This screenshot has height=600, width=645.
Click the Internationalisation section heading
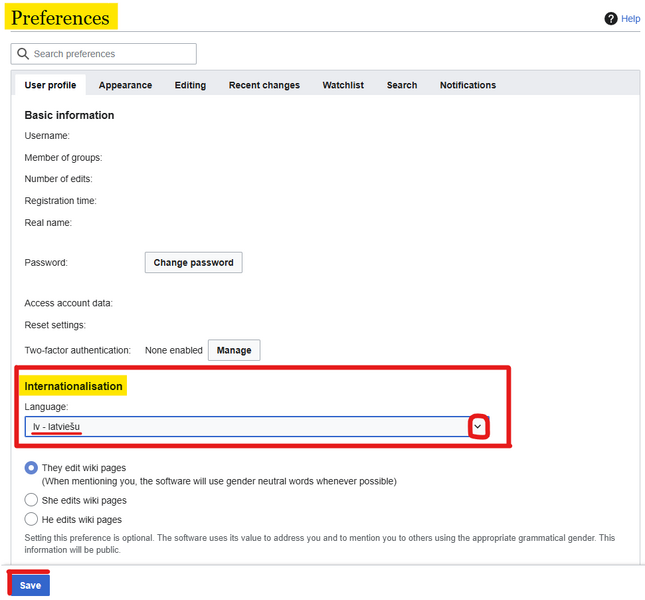tap(74, 386)
